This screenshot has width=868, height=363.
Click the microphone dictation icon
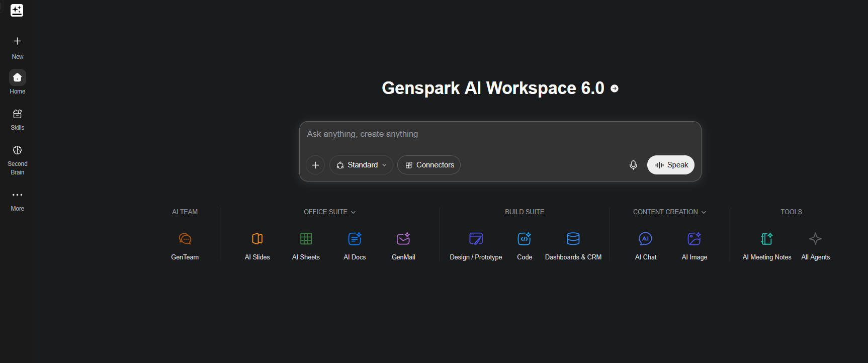(x=633, y=165)
